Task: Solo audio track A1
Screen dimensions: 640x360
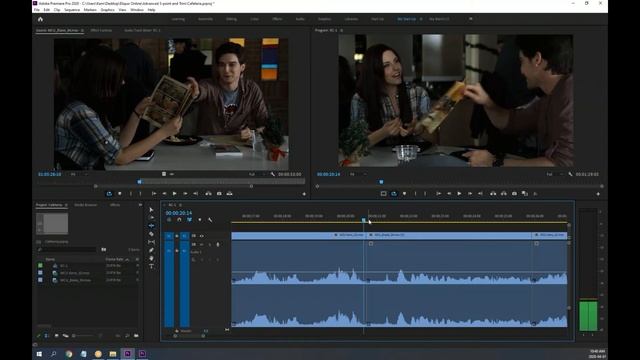Action: (x=210, y=244)
